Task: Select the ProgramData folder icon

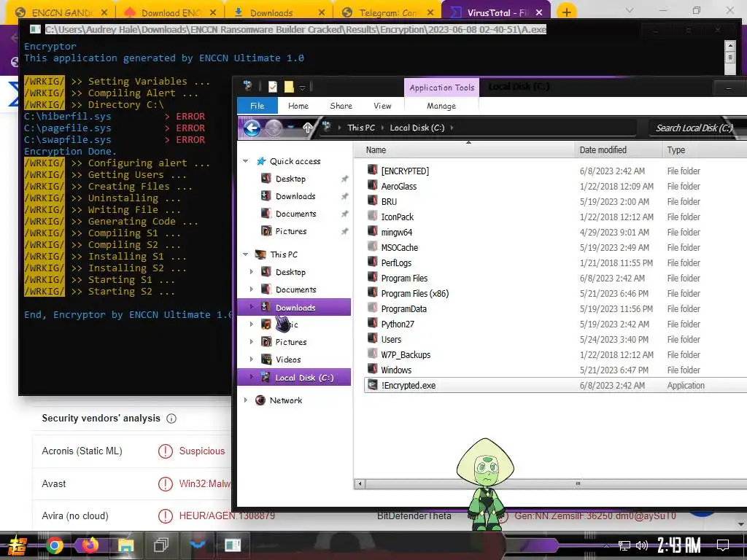Action: point(373,308)
